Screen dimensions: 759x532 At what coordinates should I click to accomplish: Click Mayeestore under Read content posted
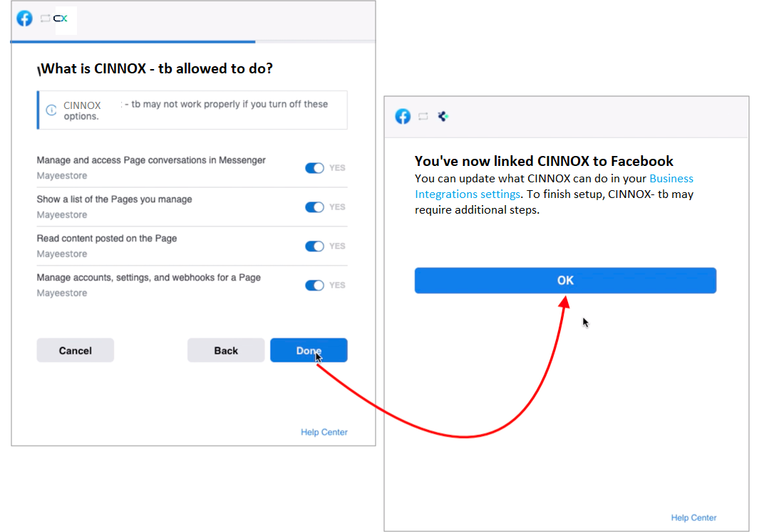(x=62, y=254)
